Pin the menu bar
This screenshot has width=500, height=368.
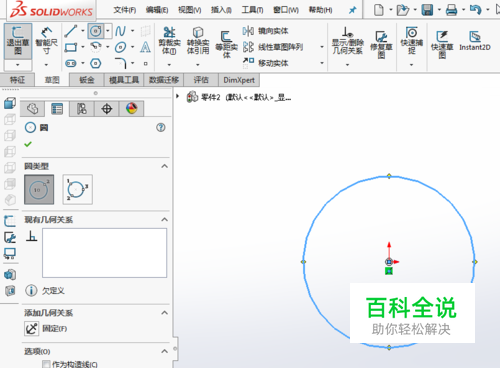tap(352, 10)
